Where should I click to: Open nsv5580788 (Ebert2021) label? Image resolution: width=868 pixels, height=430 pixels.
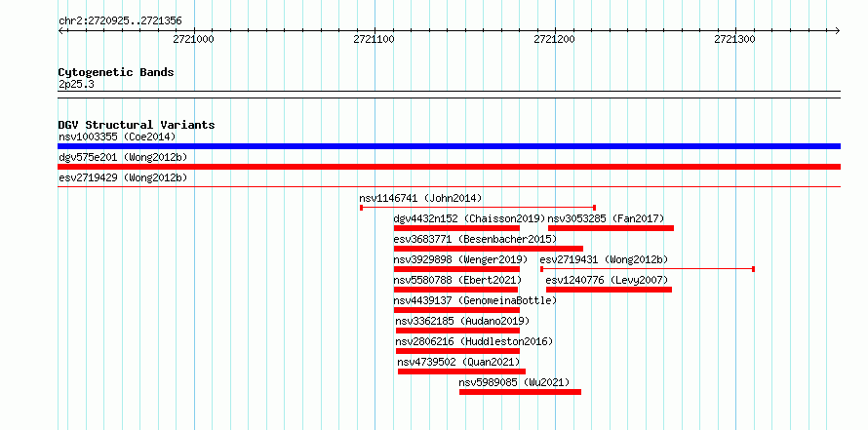[457, 280]
